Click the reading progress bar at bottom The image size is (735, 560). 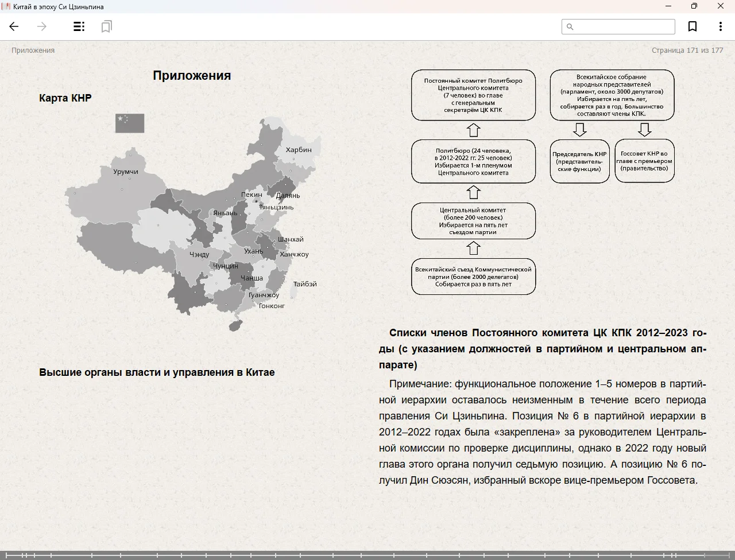(x=367, y=555)
